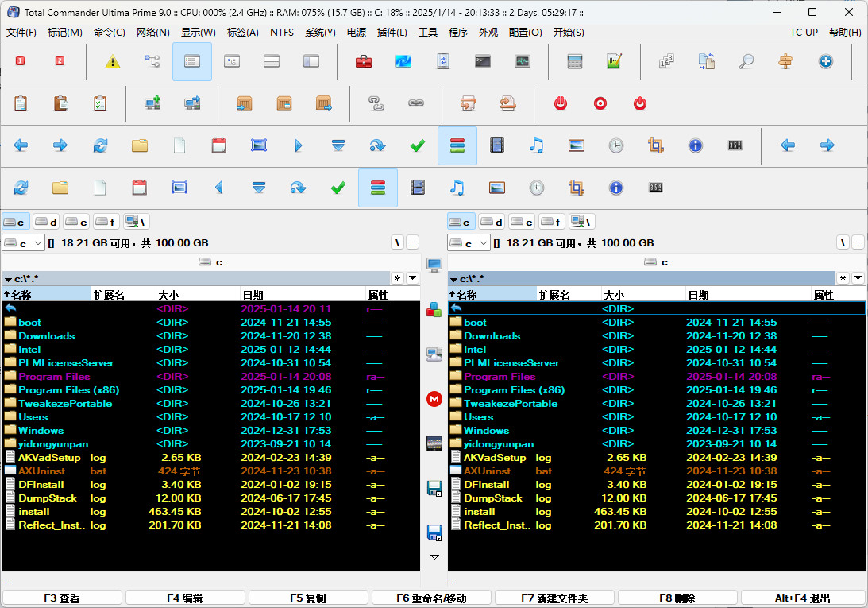Select drive f in the right panel
This screenshot has height=608, width=868.
tap(551, 222)
